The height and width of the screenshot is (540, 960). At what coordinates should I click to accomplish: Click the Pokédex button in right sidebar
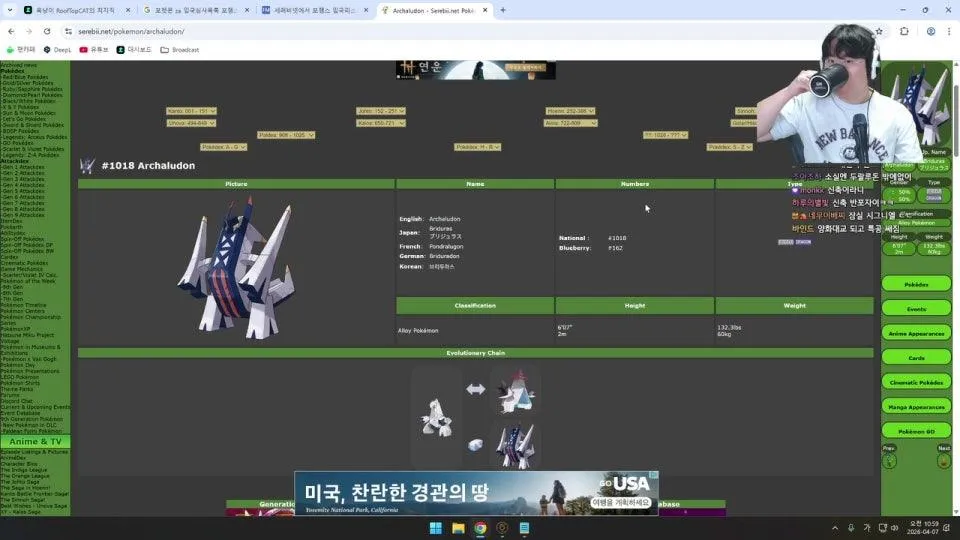pos(917,284)
